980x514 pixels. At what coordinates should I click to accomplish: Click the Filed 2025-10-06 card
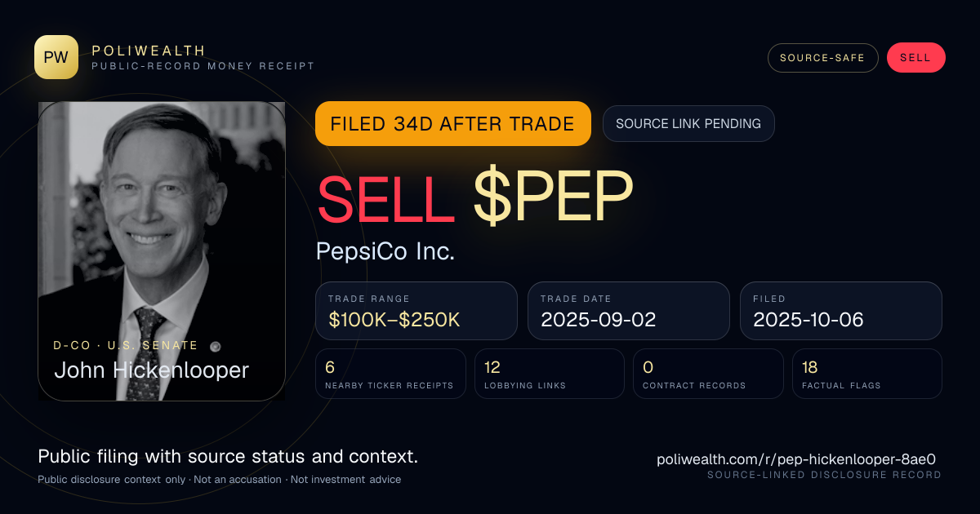(840, 311)
